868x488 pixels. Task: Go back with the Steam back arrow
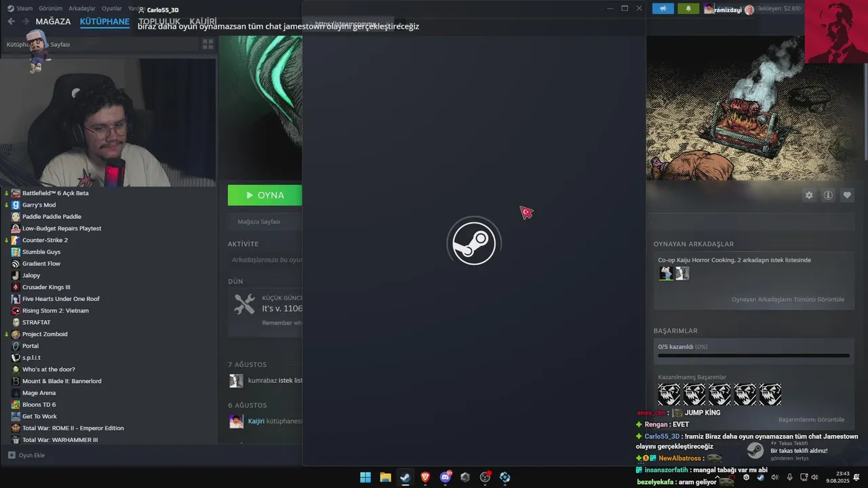[x=11, y=22]
